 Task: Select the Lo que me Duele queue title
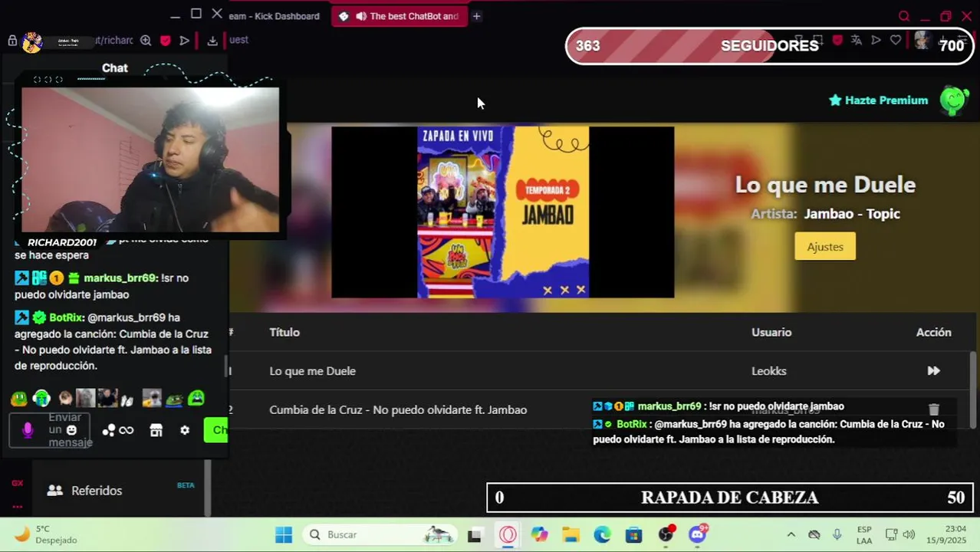313,371
